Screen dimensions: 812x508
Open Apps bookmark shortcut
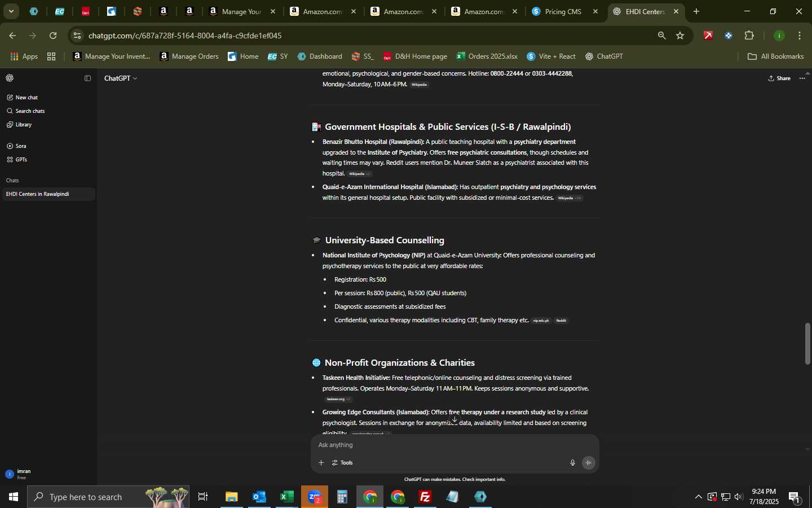24,56
